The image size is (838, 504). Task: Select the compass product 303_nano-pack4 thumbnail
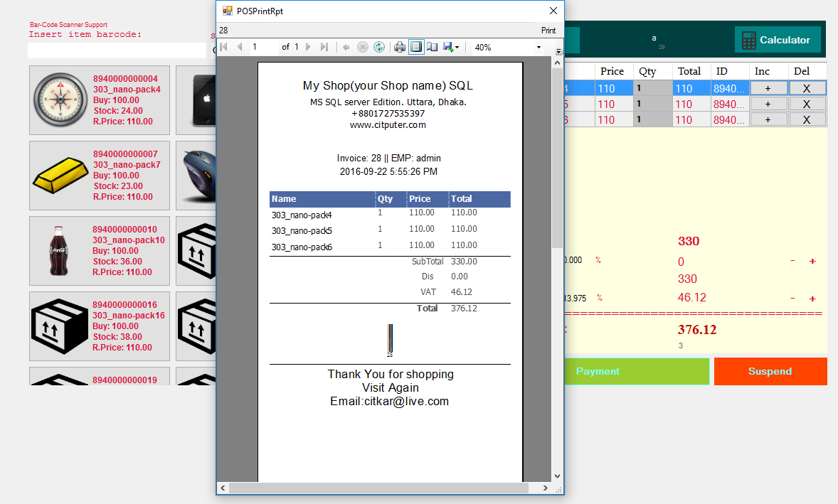60,100
